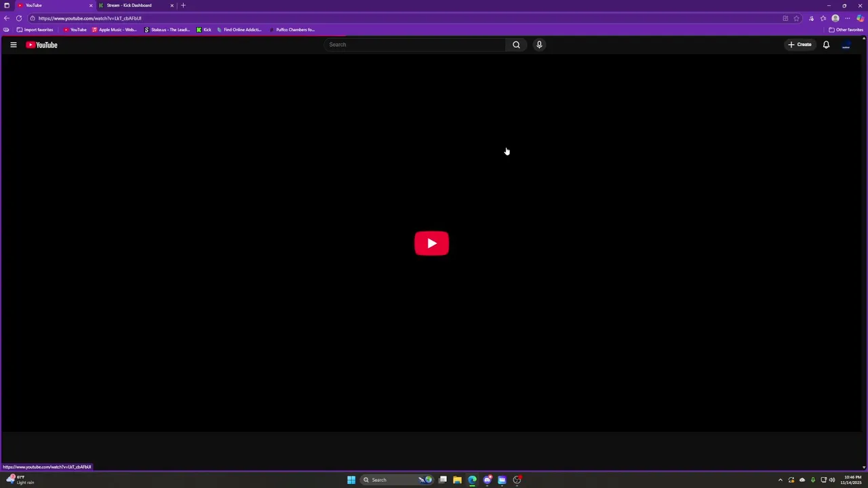The width and height of the screenshot is (868, 488).
Task: Show hidden system tray icons
Action: click(780, 480)
